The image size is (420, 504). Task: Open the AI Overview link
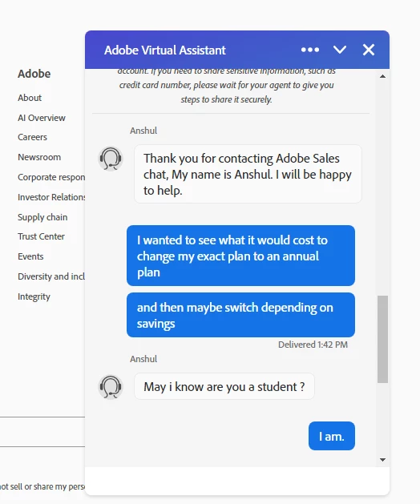42,118
